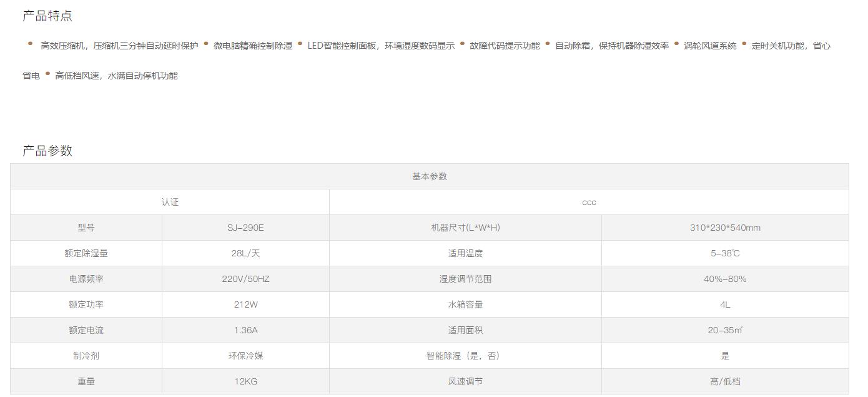Select the 基本参数 table header row
868x397 pixels.
pyautogui.click(x=429, y=176)
